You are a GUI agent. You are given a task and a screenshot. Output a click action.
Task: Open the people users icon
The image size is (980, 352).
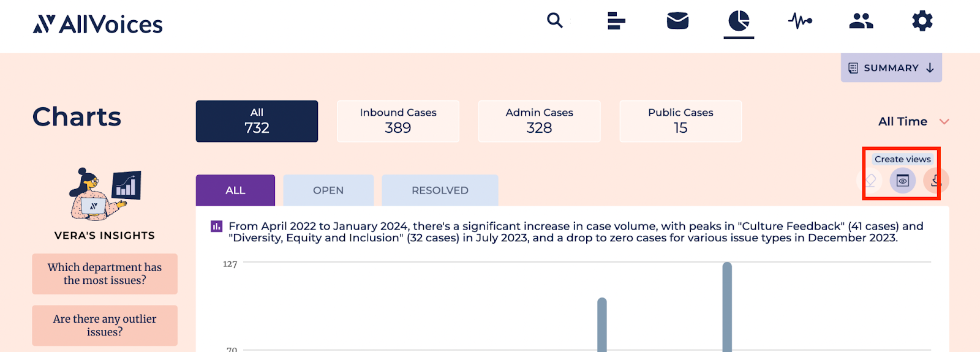861,21
